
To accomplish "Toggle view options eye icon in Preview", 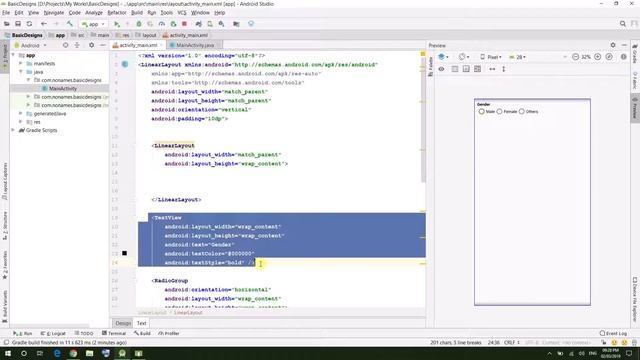I will click(441, 69).
